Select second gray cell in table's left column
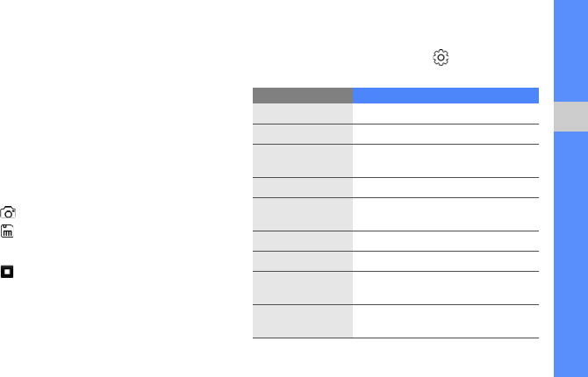This screenshot has width=588, height=377. pyautogui.click(x=302, y=132)
